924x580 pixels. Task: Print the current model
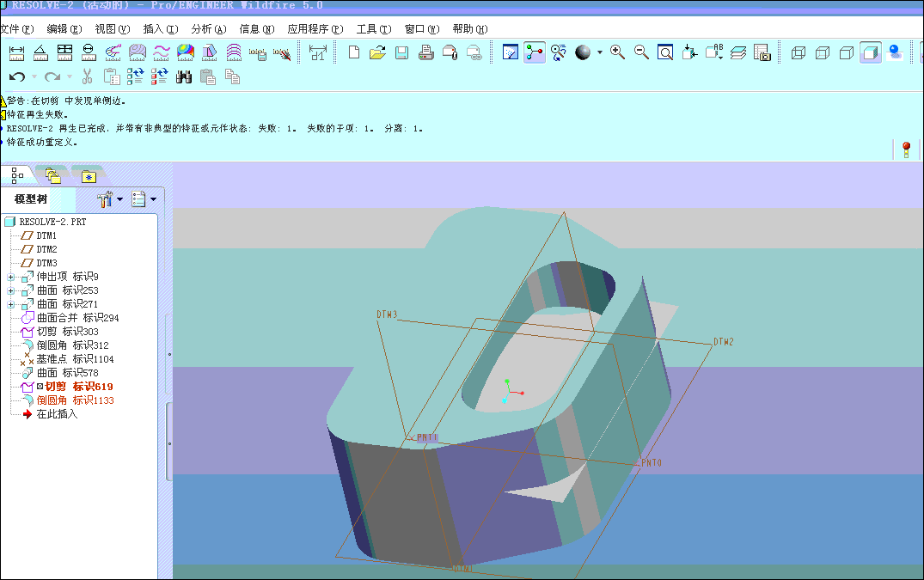426,53
